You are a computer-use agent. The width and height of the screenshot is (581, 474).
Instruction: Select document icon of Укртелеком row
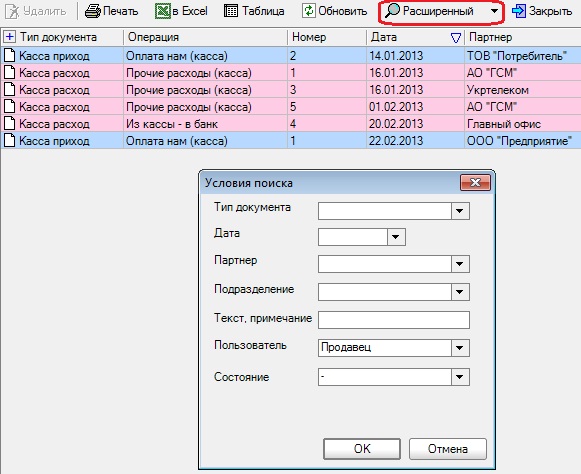10,90
